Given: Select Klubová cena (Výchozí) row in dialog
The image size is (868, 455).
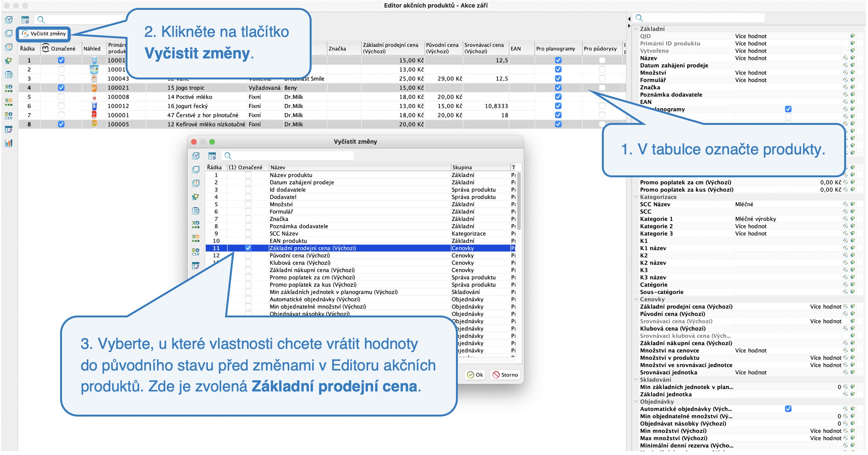Looking at the screenshot, I should point(361,263).
